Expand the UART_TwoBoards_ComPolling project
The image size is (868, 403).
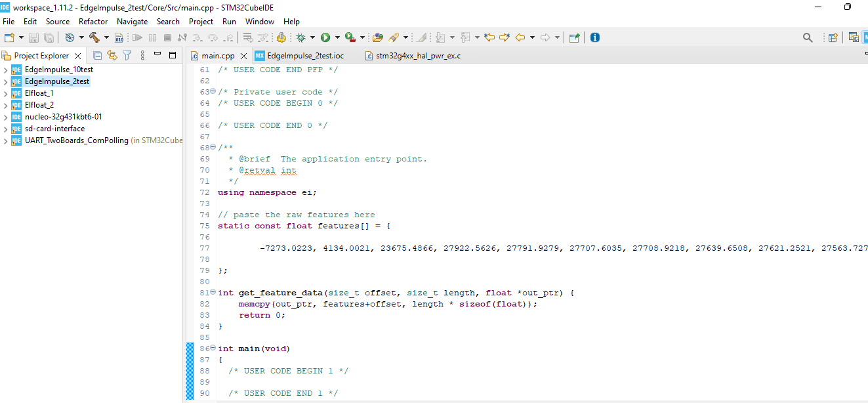[x=6, y=140]
